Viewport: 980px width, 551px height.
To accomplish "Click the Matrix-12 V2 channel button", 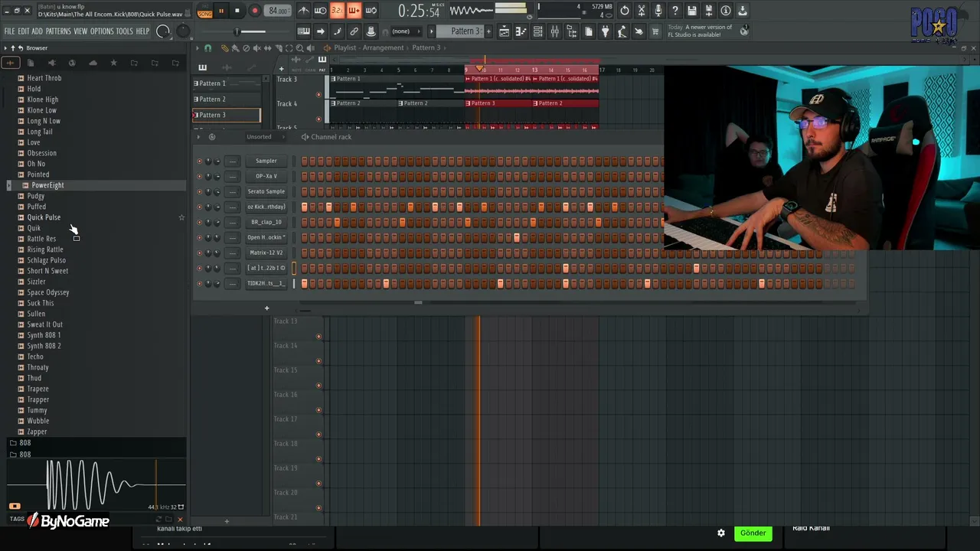I will (266, 253).
